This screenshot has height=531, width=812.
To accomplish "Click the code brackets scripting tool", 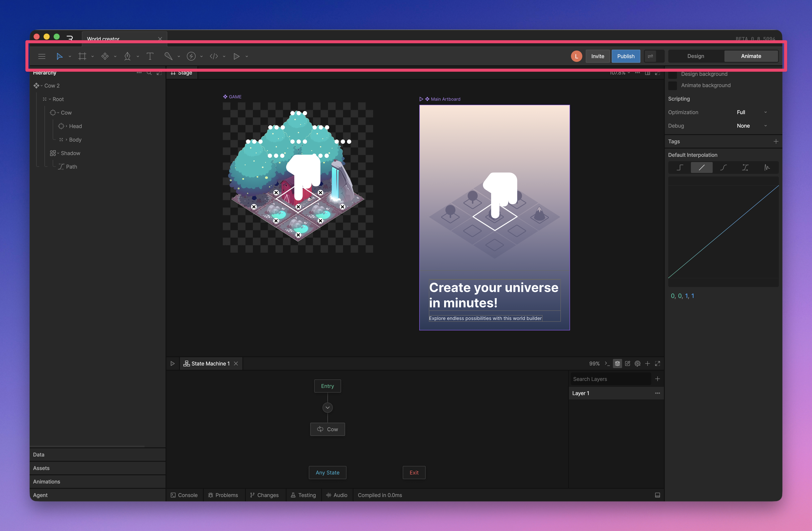I will [x=214, y=56].
